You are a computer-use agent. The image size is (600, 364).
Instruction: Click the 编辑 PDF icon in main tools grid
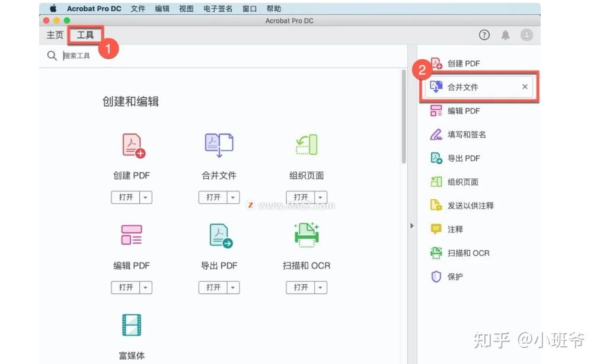(132, 235)
